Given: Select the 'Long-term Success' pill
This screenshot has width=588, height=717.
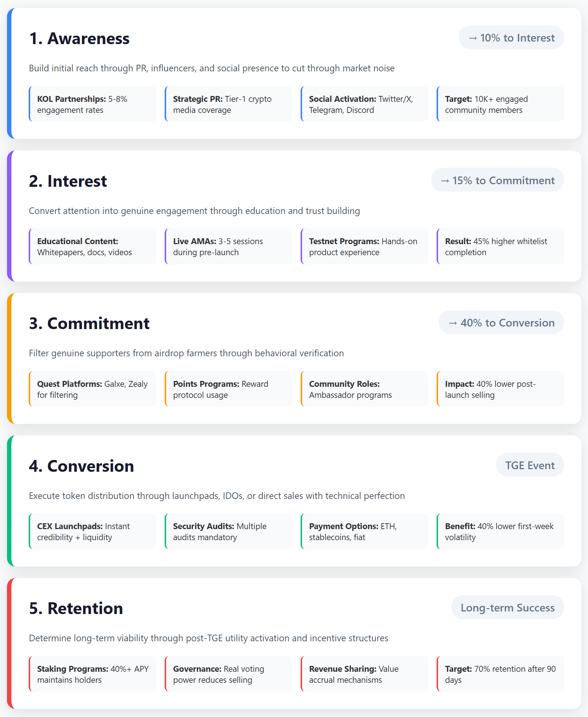Looking at the screenshot, I should [x=507, y=608].
